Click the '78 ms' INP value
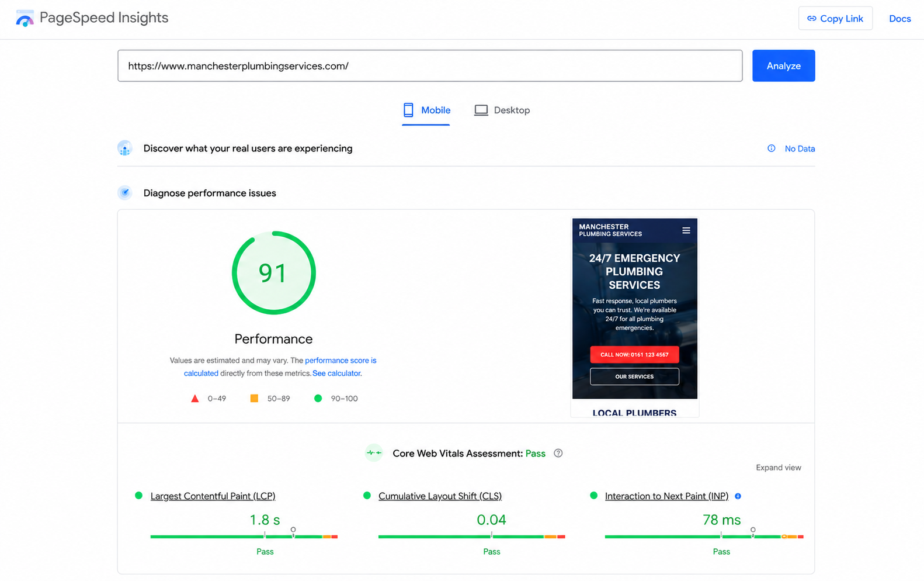924x581 pixels. coord(721,520)
